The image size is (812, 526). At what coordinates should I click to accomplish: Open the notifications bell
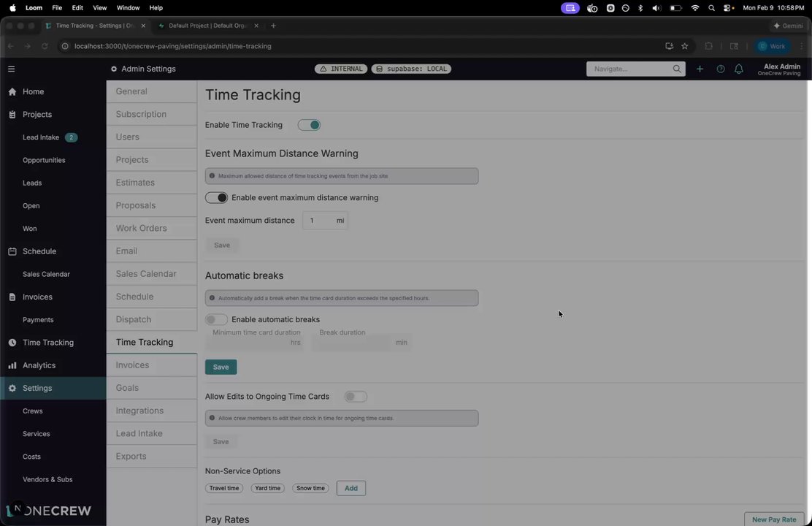coord(739,69)
